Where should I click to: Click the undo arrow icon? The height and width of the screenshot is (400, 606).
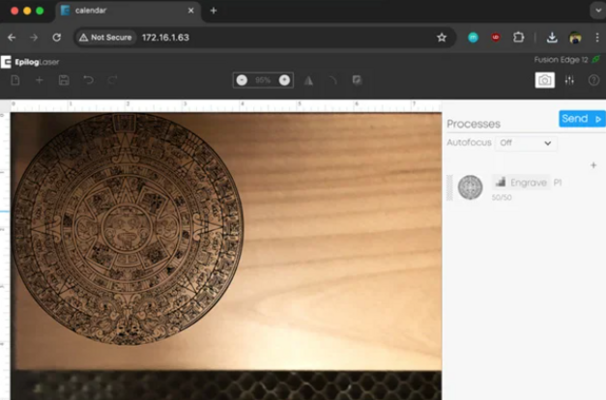point(88,80)
